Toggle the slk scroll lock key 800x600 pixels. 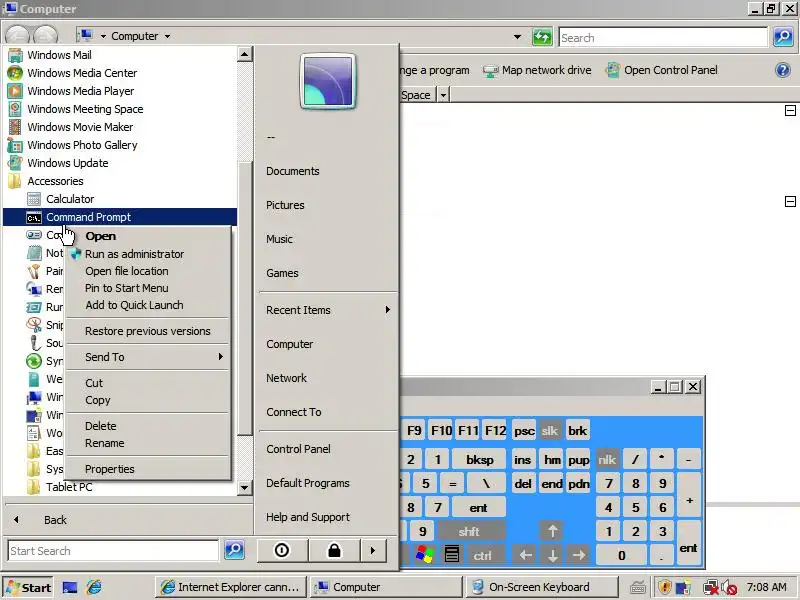tap(550, 431)
